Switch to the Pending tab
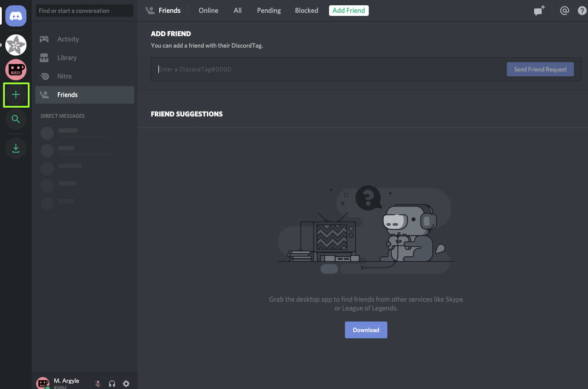Image resolution: width=588 pixels, height=389 pixels. (269, 11)
